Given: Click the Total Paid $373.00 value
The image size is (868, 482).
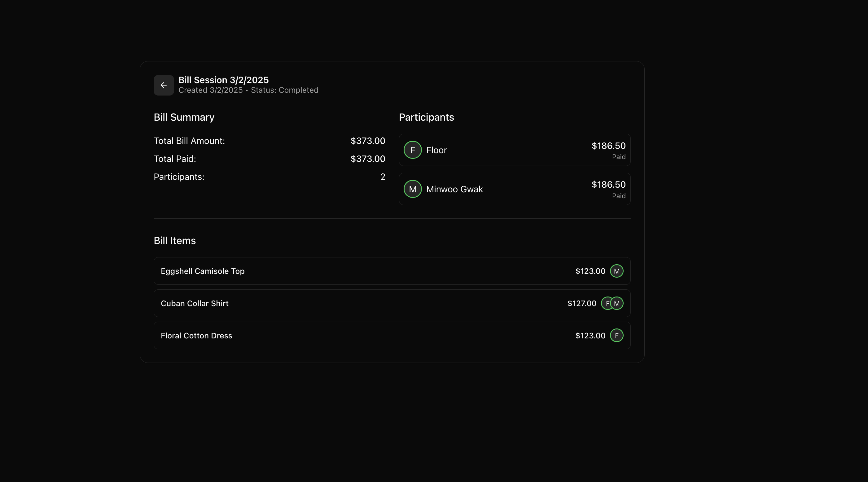Looking at the screenshot, I should tap(368, 159).
